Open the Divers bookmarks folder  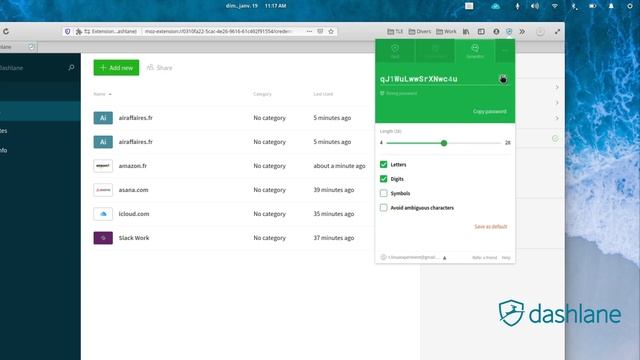click(420, 31)
